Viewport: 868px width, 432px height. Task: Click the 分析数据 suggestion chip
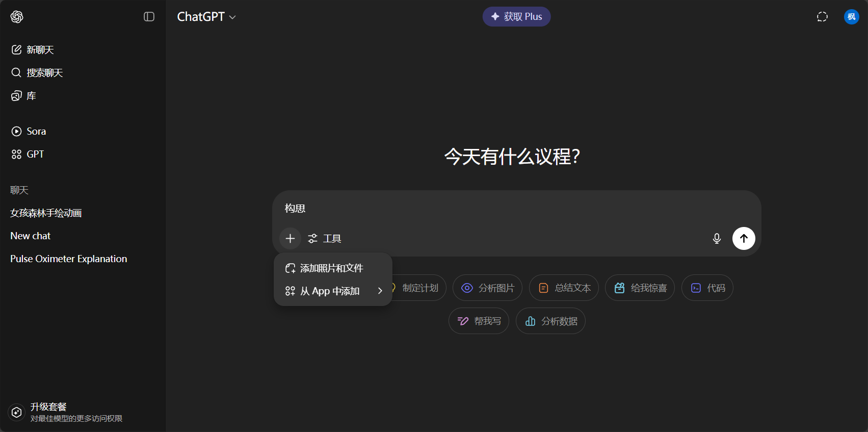point(550,321)
